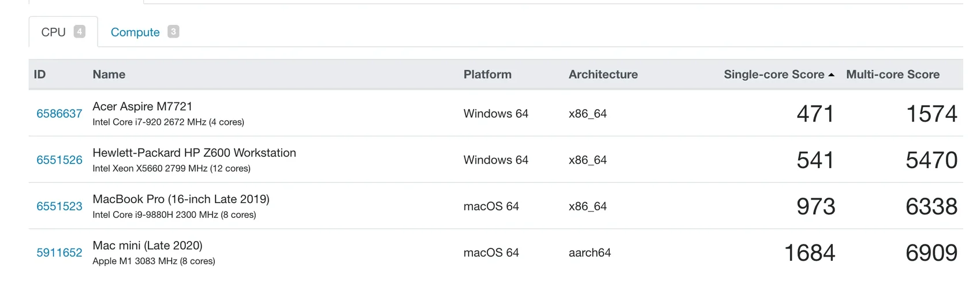Sort table by Name column header
The height and width of the screenshot is (289, 980).
tap(109, 75)
